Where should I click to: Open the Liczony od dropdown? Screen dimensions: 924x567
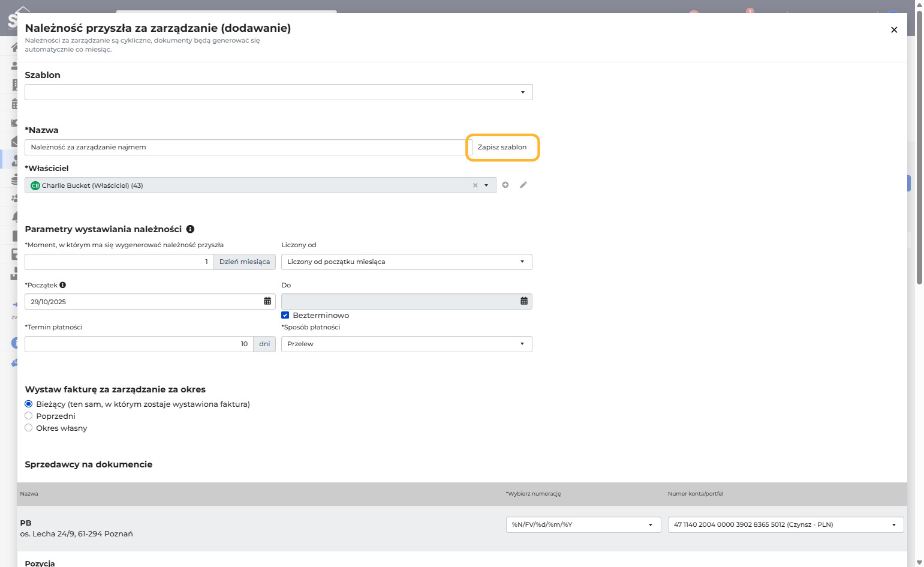(407, 262)
